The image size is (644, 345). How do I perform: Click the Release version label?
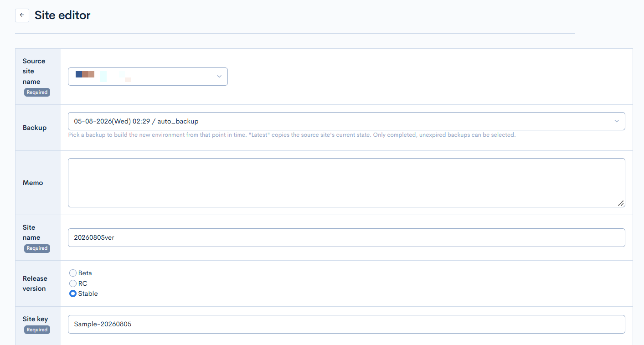[35, 283]
